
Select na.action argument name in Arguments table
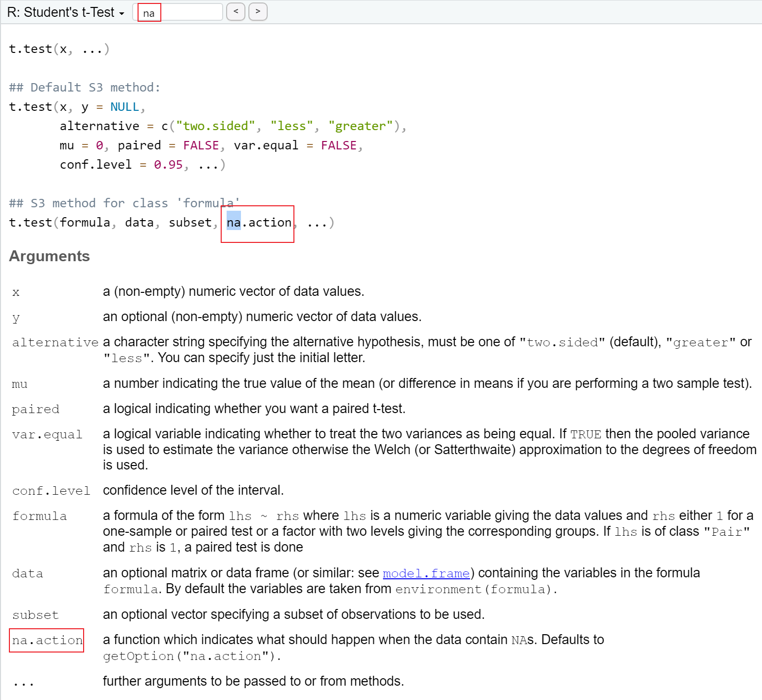coord(47,640)
